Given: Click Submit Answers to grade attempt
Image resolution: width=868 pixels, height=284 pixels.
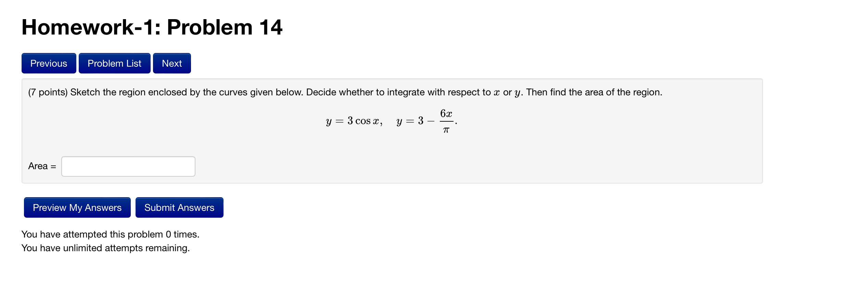Looking at the screenshot, I should pyautogui.click(x=179, y=207).
